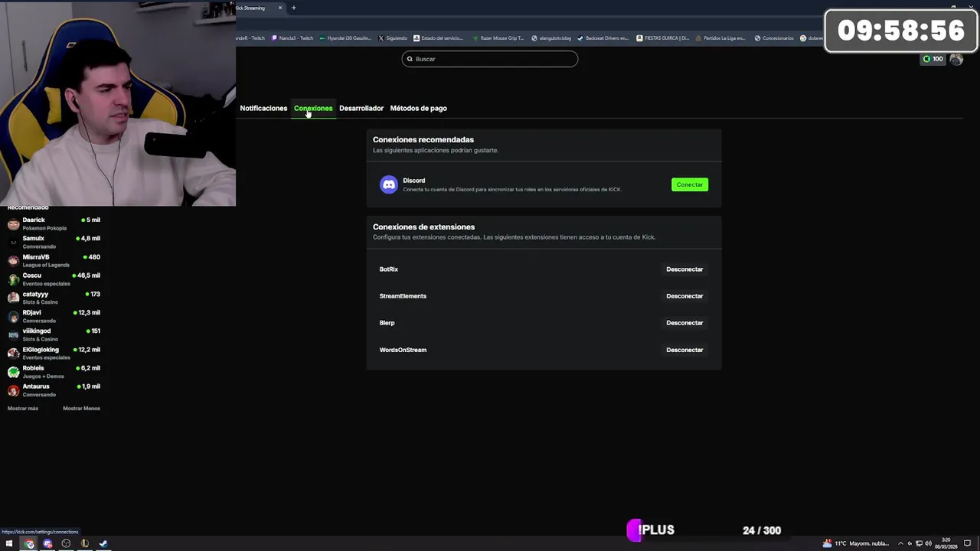Open MisrraVB's channel avatar

(13, 261)
